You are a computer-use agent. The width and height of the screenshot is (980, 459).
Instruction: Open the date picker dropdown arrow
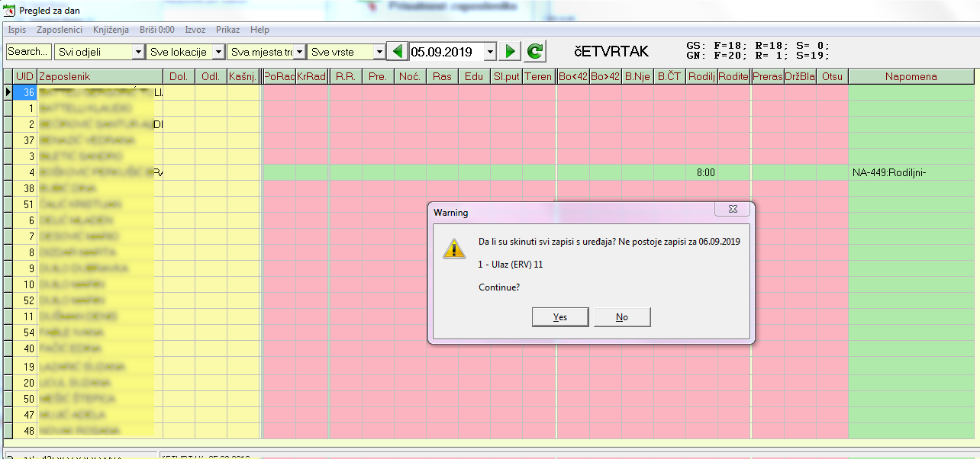pos(491,52)
